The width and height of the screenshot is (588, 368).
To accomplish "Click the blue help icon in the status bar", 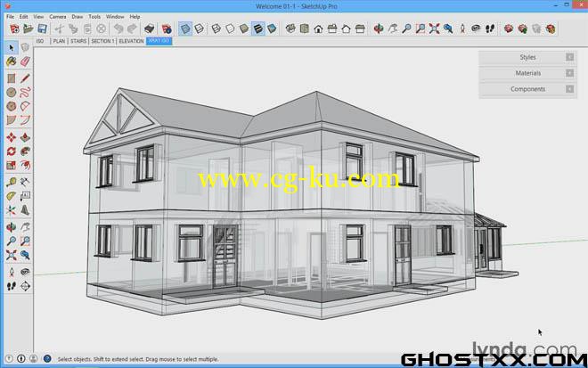I will tap(47, 358).
